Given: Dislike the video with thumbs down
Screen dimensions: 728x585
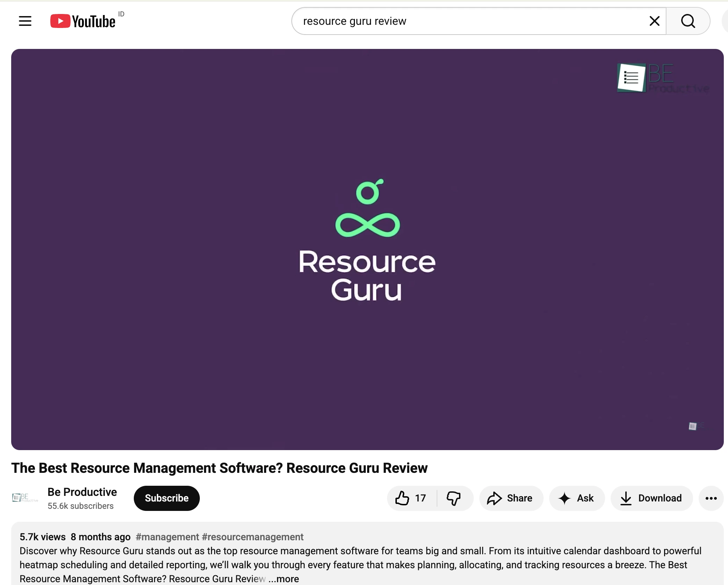Looking at the screenshot, I should pyautogui.click(x=454, y=498).
